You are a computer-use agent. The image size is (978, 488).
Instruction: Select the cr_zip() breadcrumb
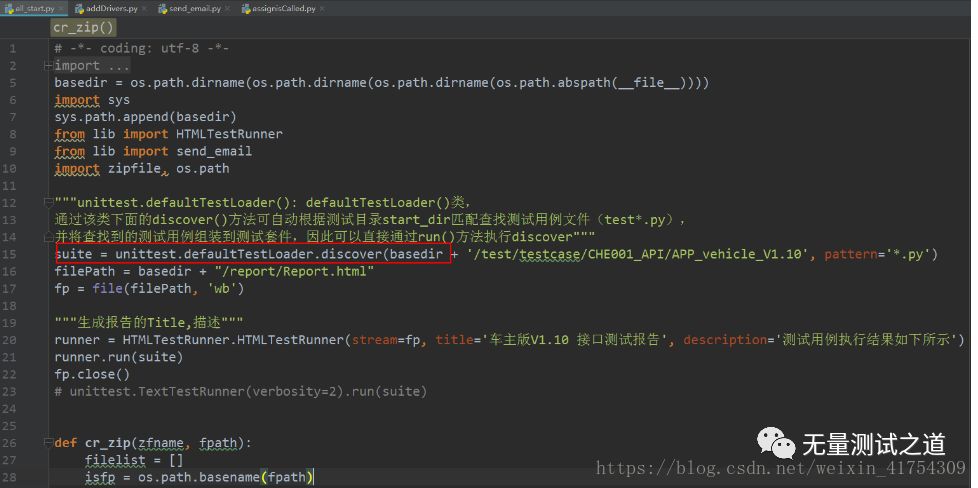(84, 28)
